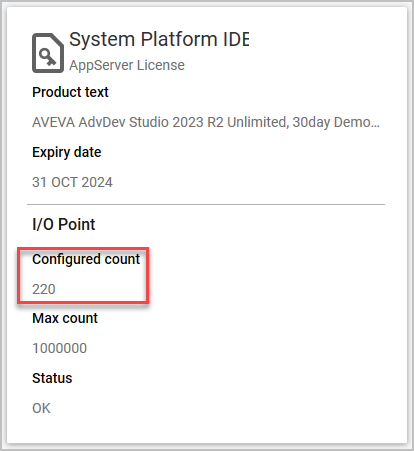The image size is (414, 451).
Task: Click the license key document icon
Action: tap(48, 53)
